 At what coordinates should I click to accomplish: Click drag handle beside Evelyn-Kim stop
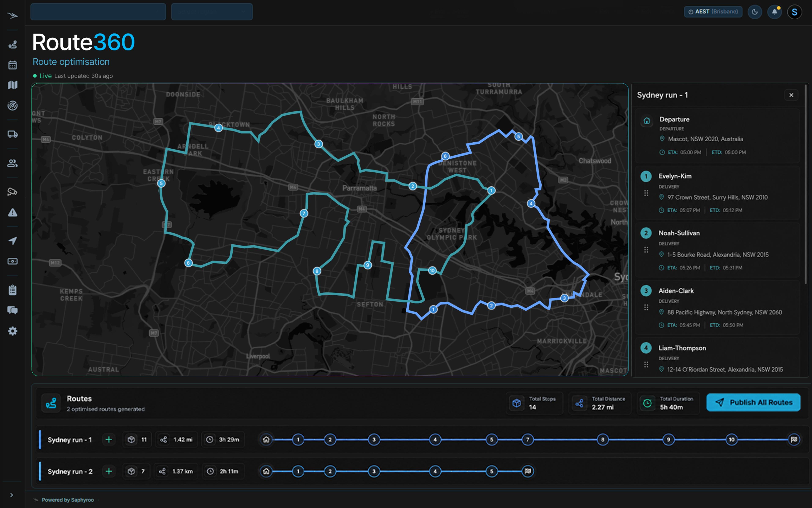(x=646, y=193)
